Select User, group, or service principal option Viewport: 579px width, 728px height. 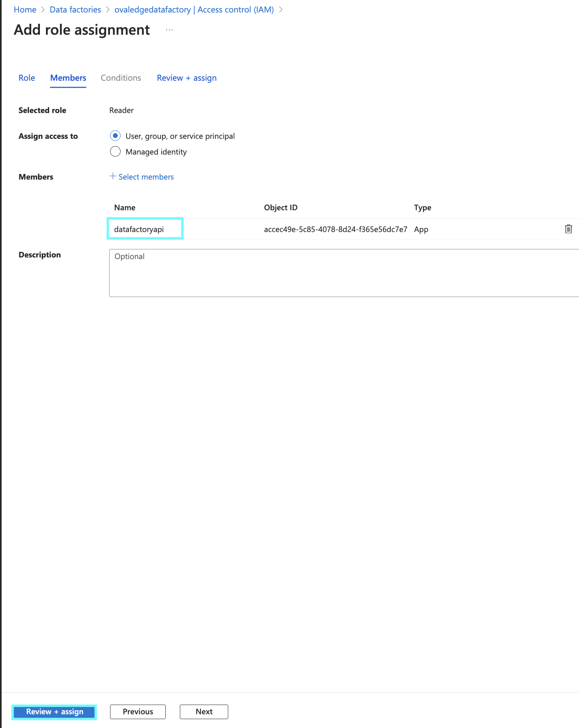click(115, 136)
